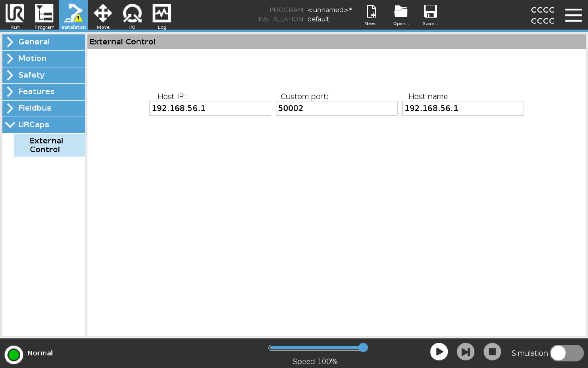This screenshot has width=588, height=368.
Task: Click the Speed slider handle
Action: point(363,348)
